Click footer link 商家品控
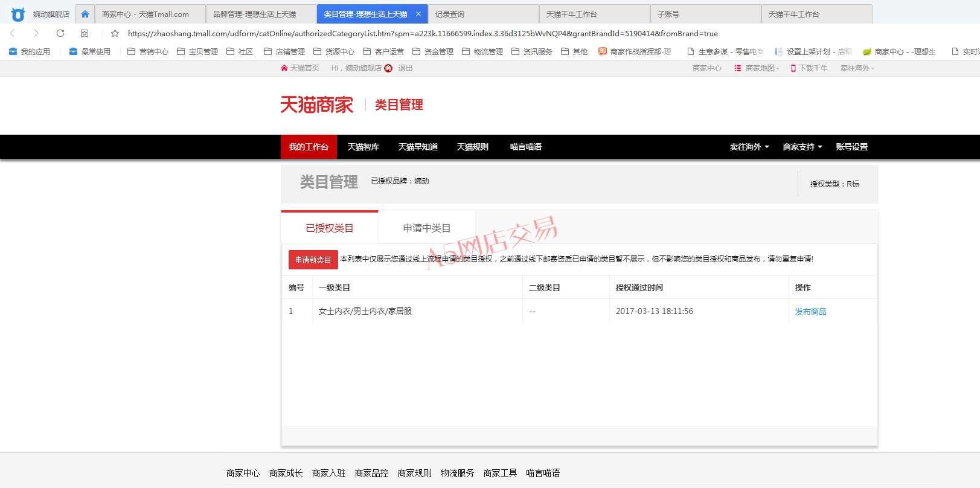980x488 pixels. (x=371, y=473)
